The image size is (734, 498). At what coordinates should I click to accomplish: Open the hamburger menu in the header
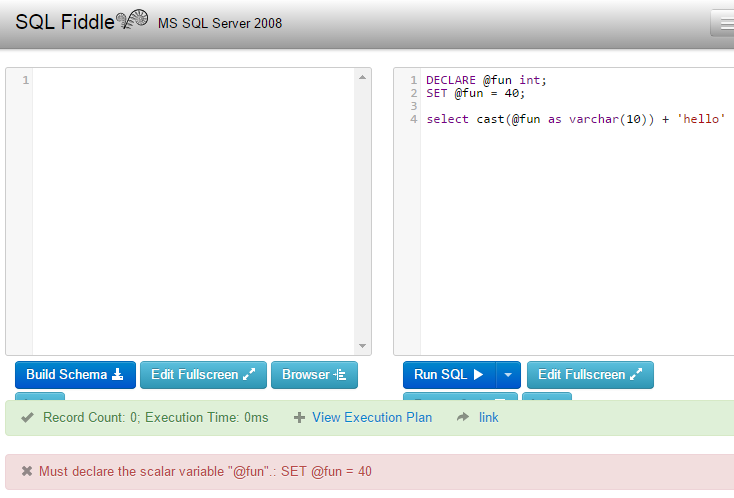coord(723,23)
